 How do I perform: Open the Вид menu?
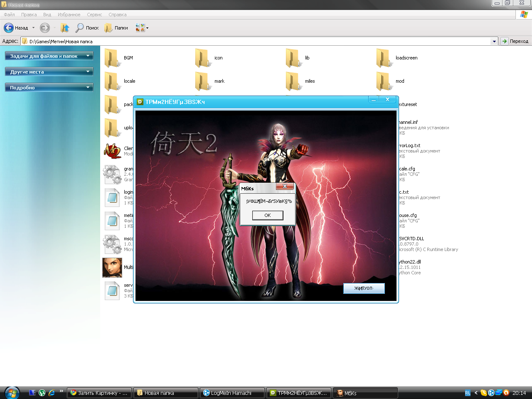click(47, 15)
